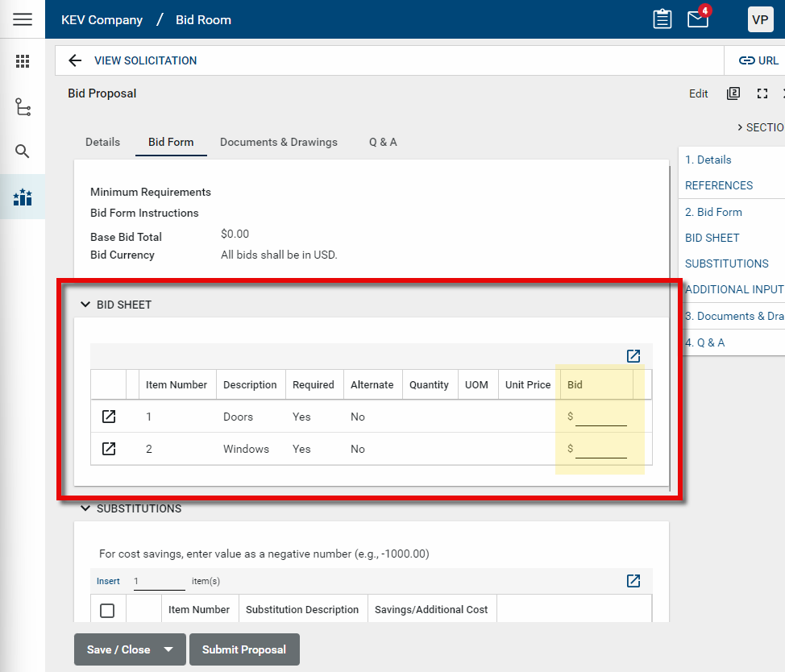Click the SUBSTITUTIONS link in sections panel
The width and height of the screenshot is (785, 672).
pos(727,263)
